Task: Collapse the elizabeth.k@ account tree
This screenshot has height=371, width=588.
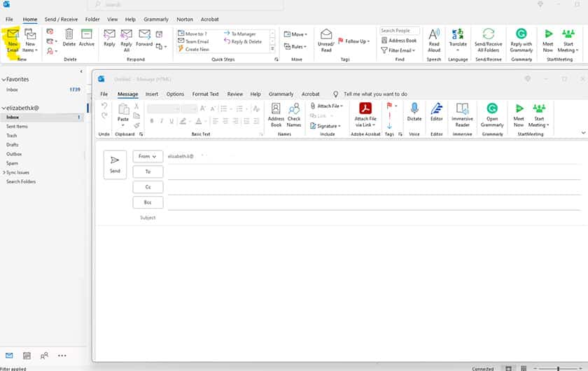Action: pyautogui.click(x=3, y=108)
